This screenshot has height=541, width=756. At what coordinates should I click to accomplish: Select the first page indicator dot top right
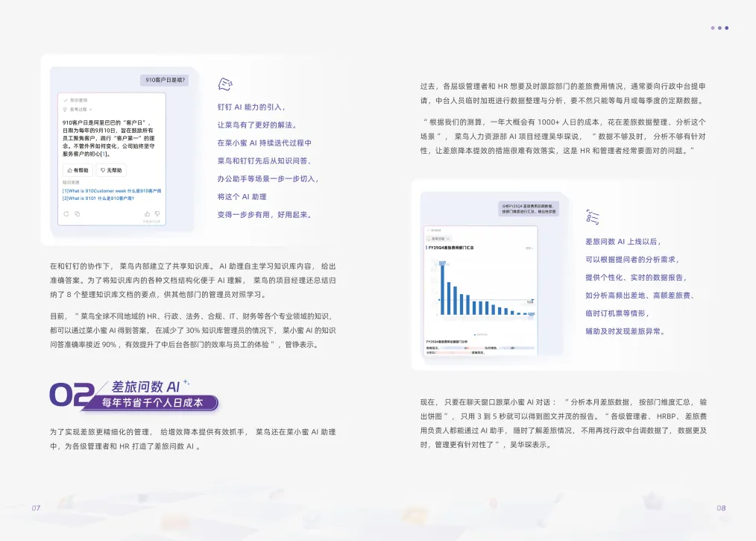point(713,28)
